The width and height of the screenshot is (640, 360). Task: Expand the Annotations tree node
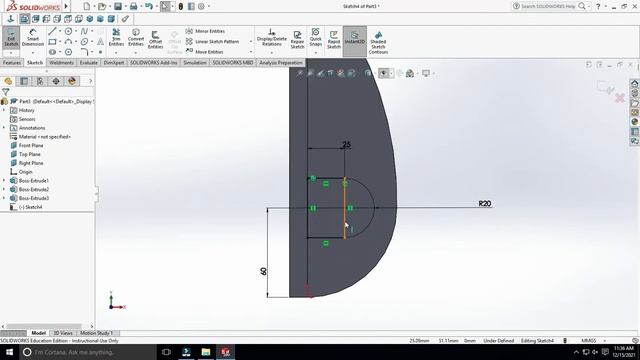click(x=4, y=128)
